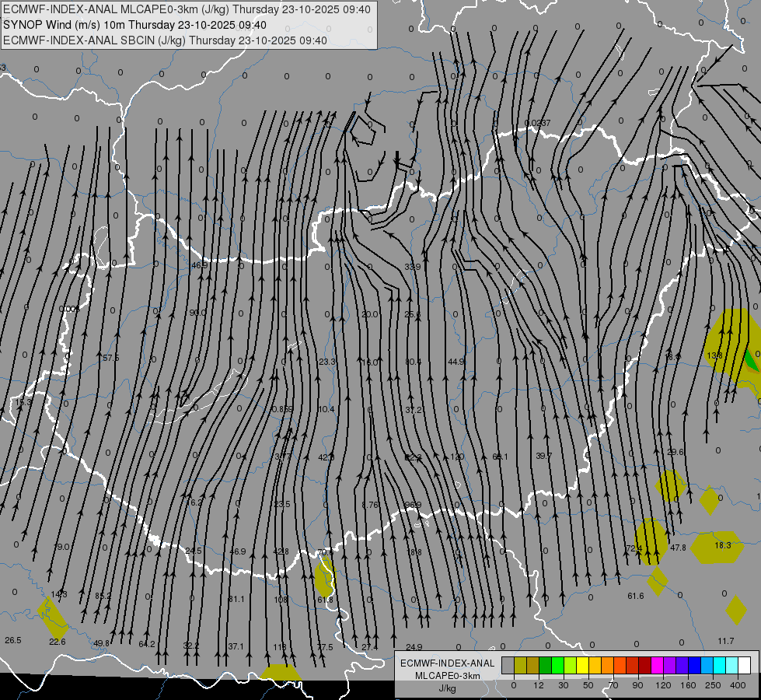Screen dimensions: 761x700
Task: Click the map value 16.2
Action: (194, 502)
